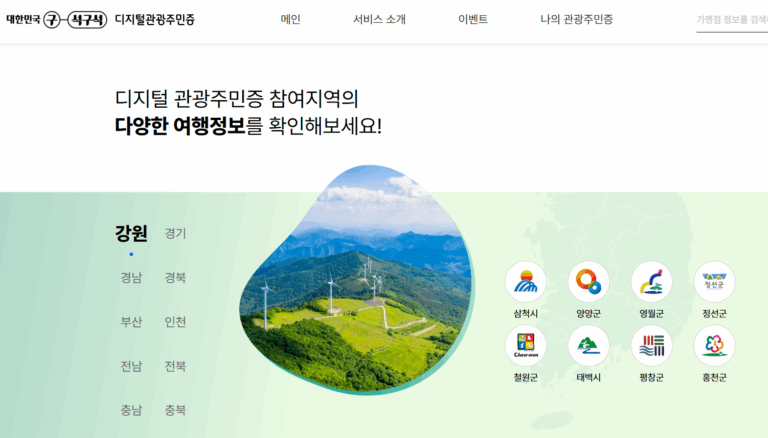Choose the 전북 region tab
Screen dimensions: 768x438
tap(175, 366)
